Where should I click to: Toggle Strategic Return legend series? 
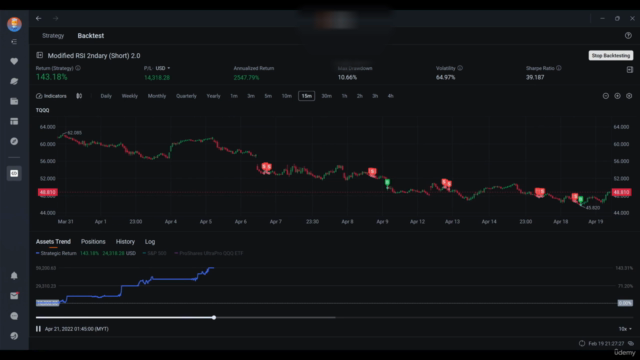point(56,253)
